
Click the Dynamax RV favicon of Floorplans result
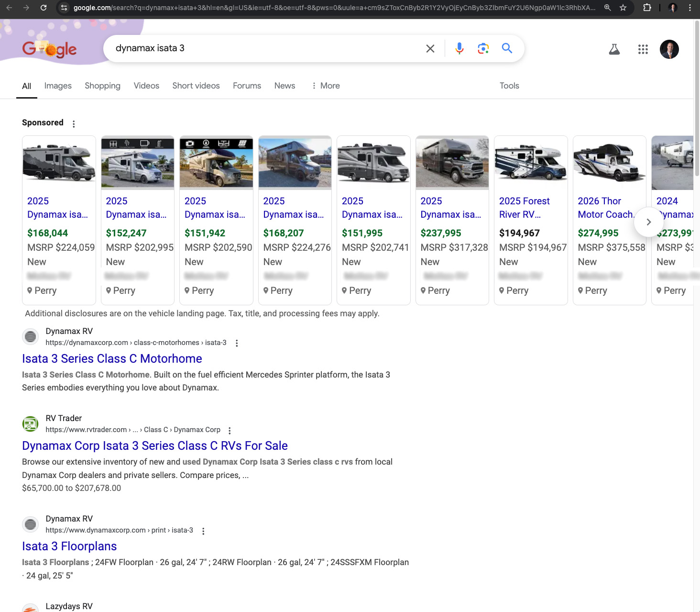31,524
